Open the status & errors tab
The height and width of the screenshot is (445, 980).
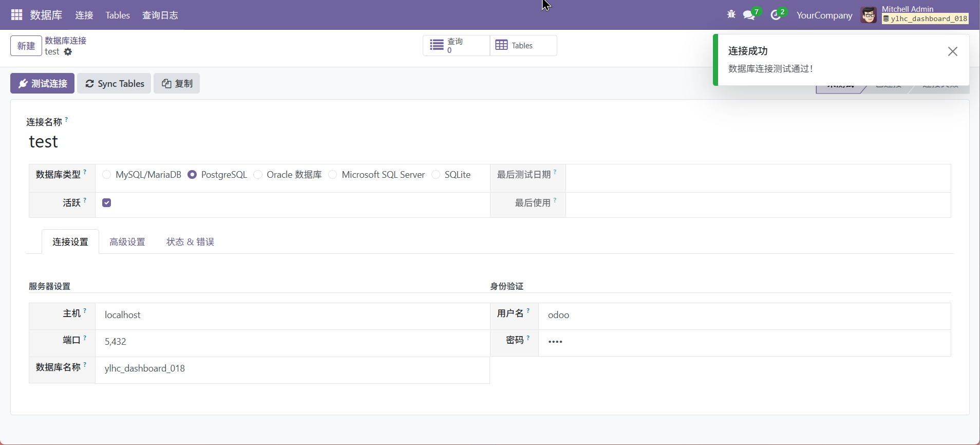(x=190, y=242)
